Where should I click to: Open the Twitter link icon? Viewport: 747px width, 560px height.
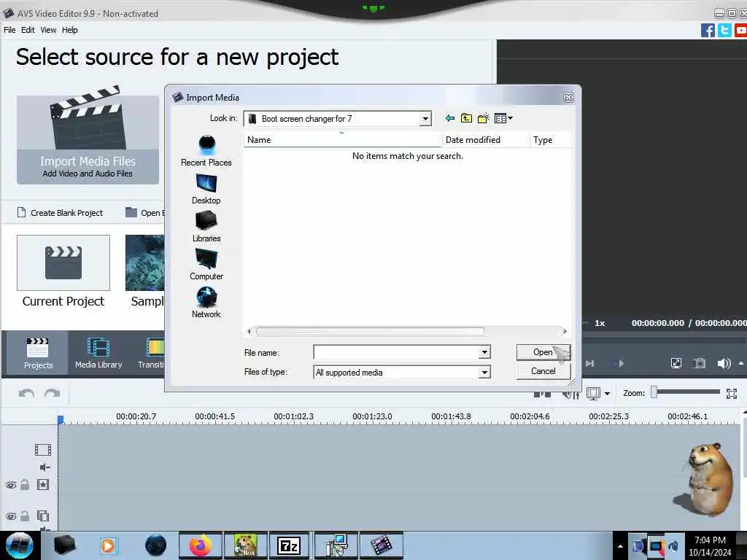pos(724,31)
